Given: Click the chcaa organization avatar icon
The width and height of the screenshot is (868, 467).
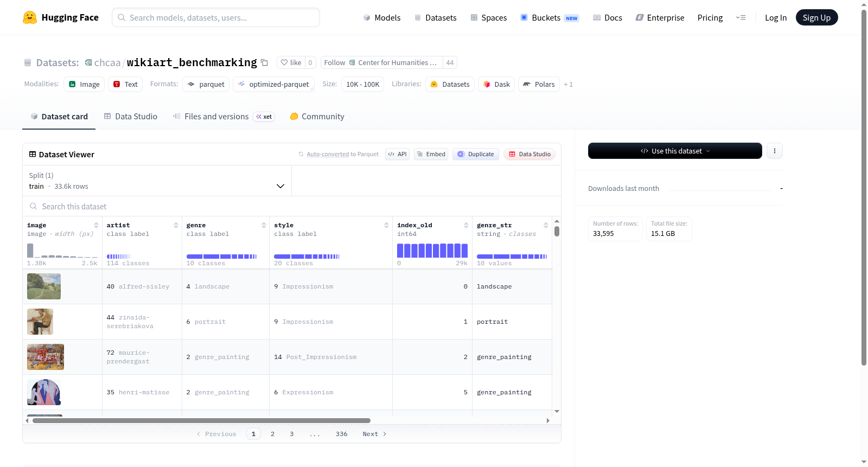Looking at the screenshot, I should [88, 62].
